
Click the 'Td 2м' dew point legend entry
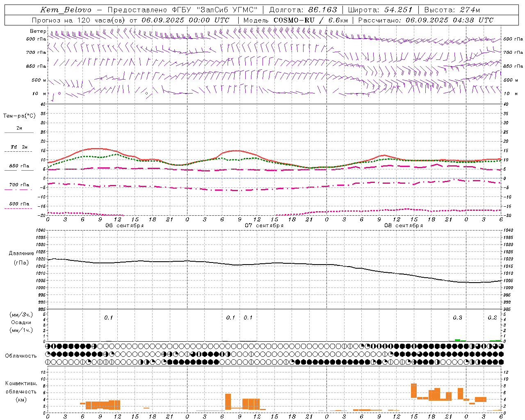[19, 147]
